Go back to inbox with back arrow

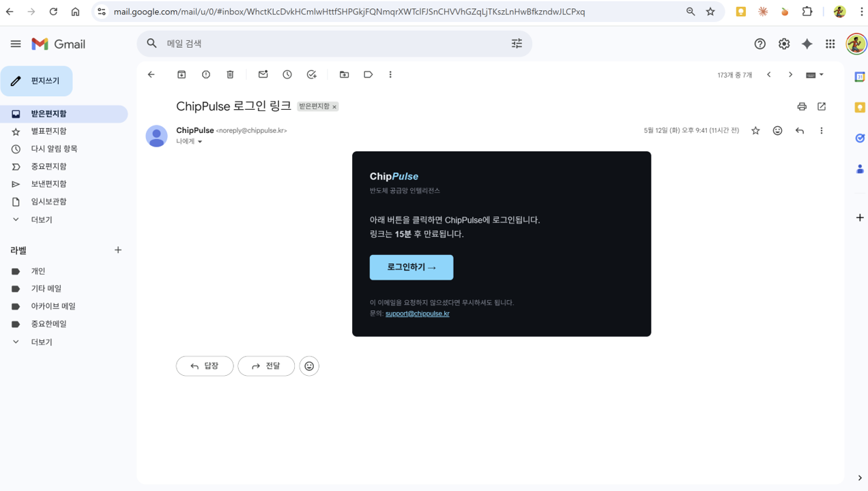(151, 74)
